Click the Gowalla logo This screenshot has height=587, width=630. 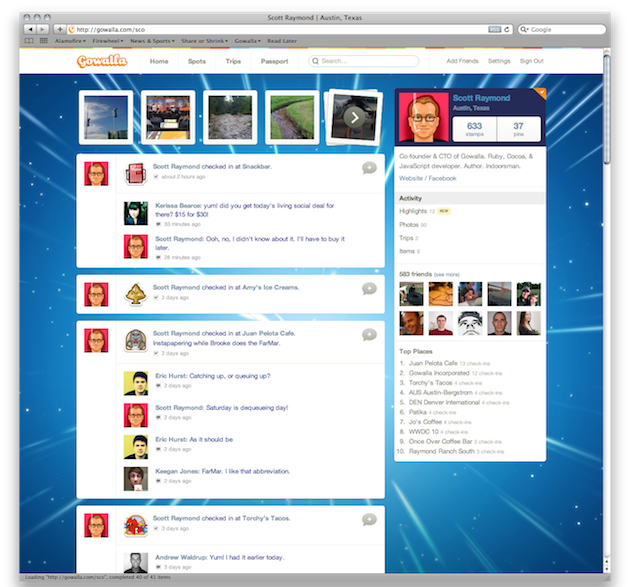coord(102,61)
